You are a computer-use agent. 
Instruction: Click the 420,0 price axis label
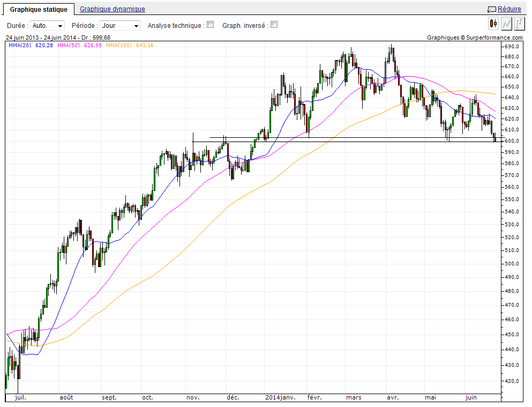coord(512,381)
